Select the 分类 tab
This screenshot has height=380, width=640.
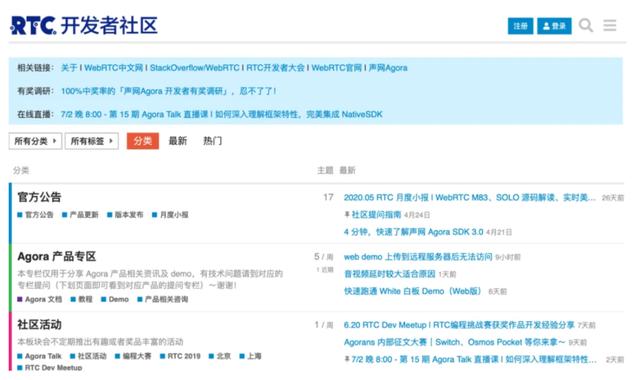(142, 141)
